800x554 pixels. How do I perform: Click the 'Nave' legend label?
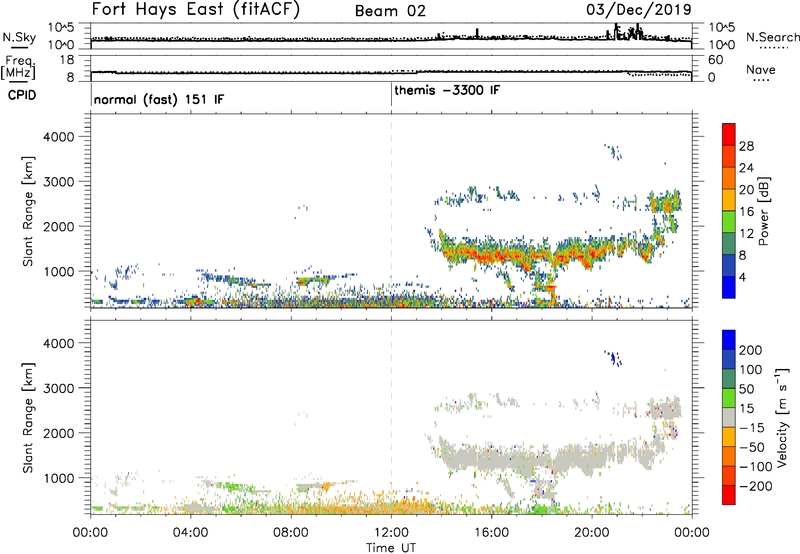pyautogui.click(x=761, y=70)
